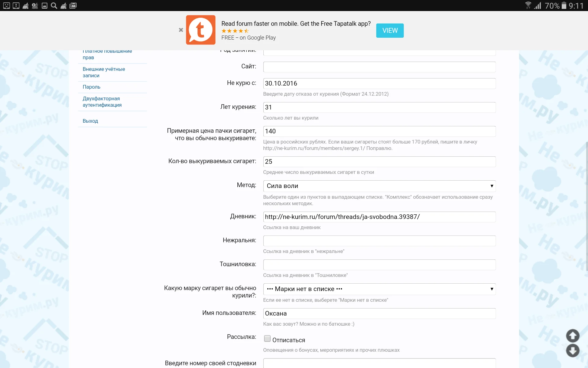This screenshot has height=368, width=588.
Task: Check the Отписаться newsletter checkbox
Action: pyautogui.click(x=267, y=339)
